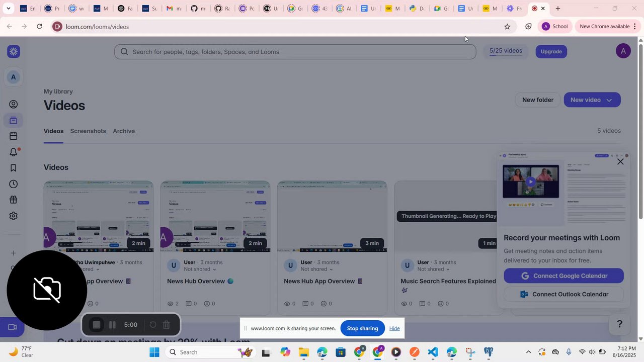Open the School profile chip
The height and width of the screenshot is (362, 644).
pyautogui.click(x=554, y=27)
